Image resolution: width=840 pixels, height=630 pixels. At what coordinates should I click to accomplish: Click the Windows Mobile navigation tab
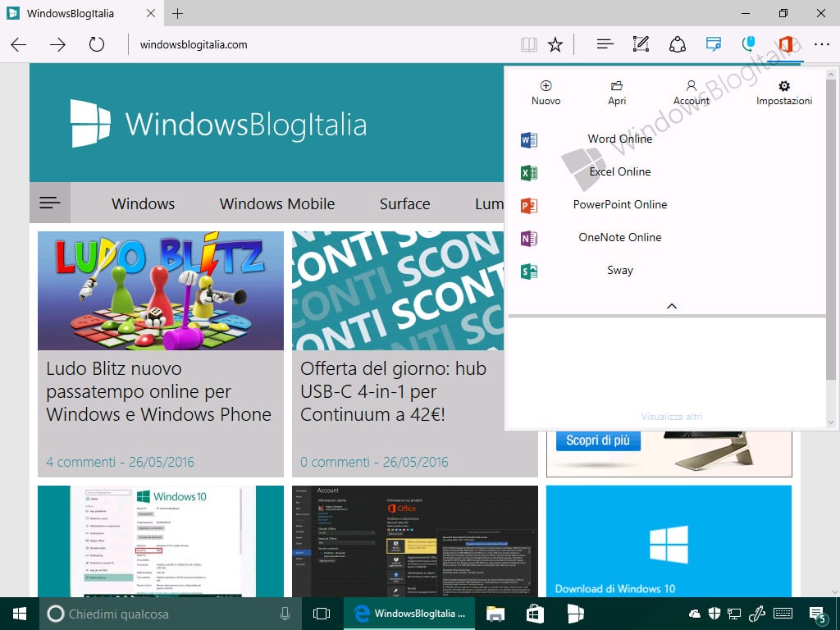tap(277, 203)
